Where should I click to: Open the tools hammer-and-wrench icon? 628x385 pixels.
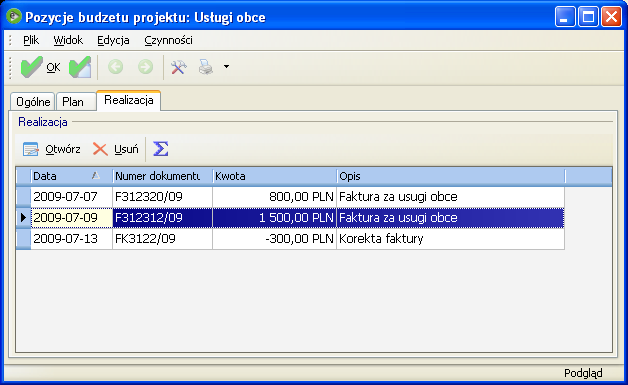coord(179,67)
